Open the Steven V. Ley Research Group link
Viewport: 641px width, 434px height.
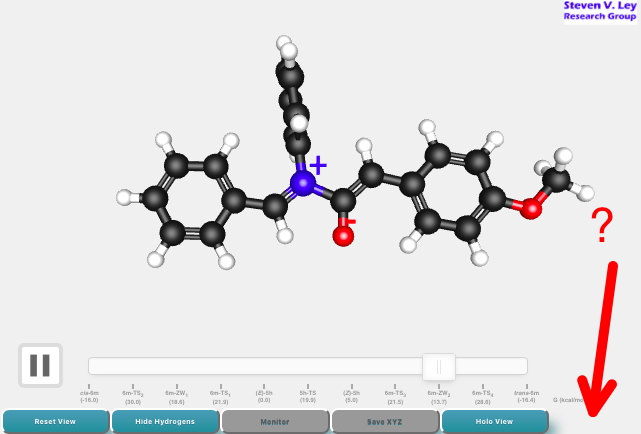point(600,10)
